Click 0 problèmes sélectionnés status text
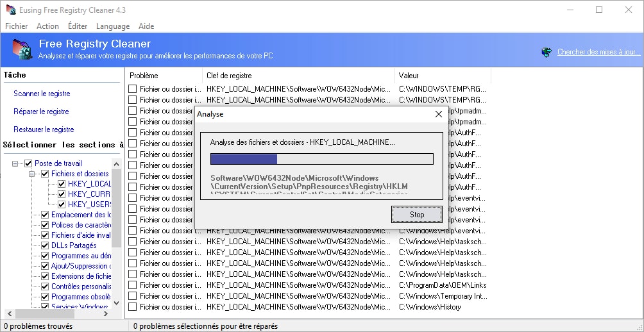This screenshot has height=332, width=644. coord(205,326)
